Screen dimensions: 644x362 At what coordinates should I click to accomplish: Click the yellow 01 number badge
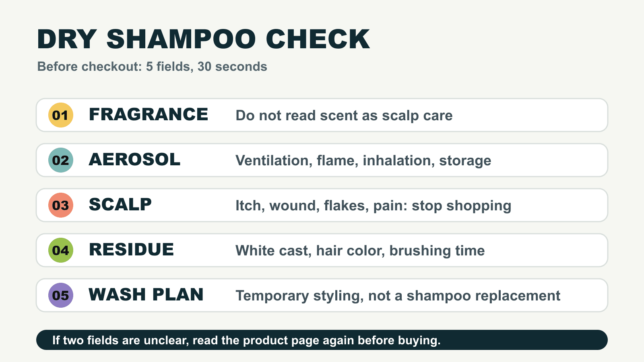pyautogui.click(x=61, y=115)
